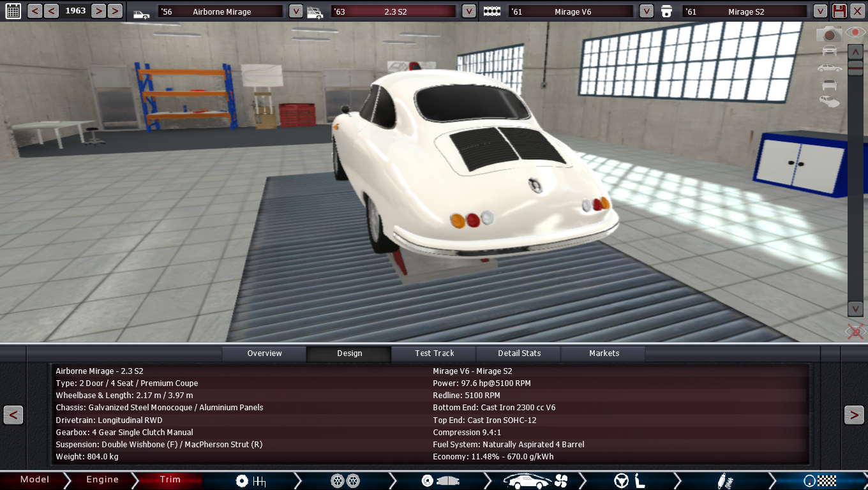Open the Markets tab
The height and width of the screenshot is (490, 868).
604,353
